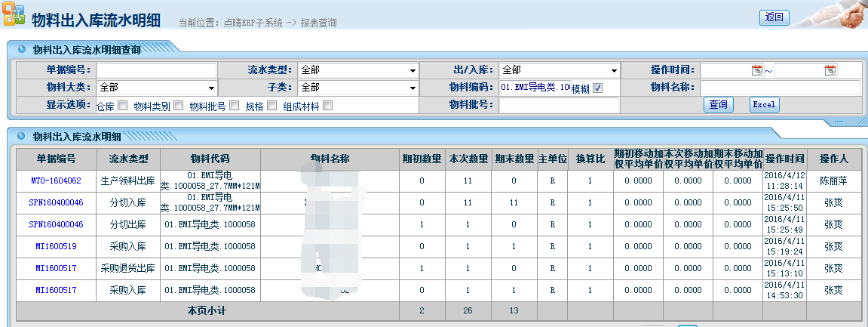Image resolution: width=868 pixels, height=327 pixels.
Task: Open the end date calendar picker
Action: coord(830,70)
